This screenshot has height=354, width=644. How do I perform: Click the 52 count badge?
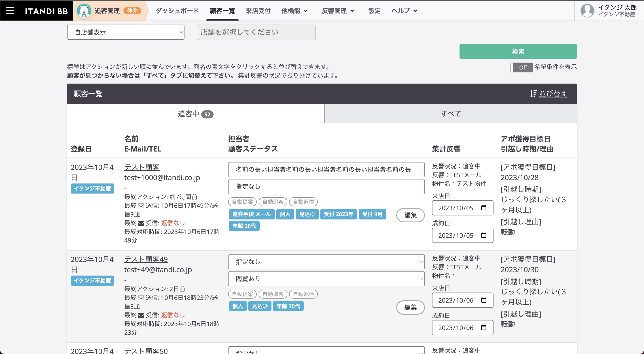point(207,114)
